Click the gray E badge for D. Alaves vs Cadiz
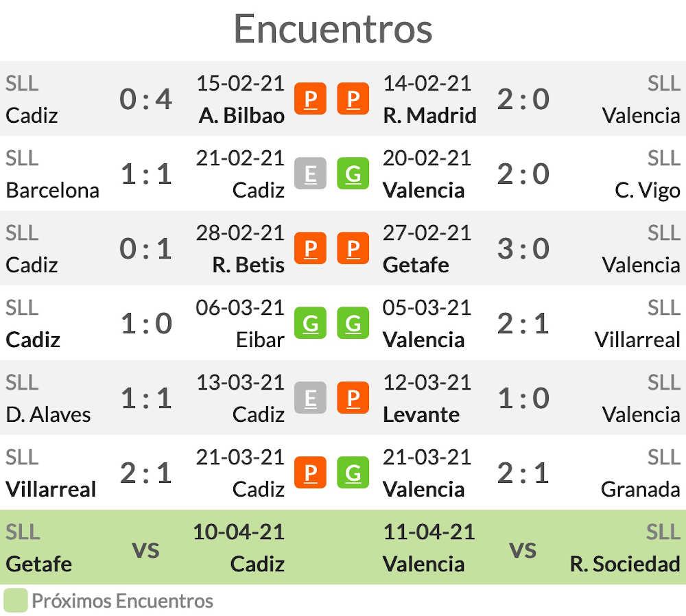The width and height of the screenshot is (686, 616). click(x=310, y=398)
